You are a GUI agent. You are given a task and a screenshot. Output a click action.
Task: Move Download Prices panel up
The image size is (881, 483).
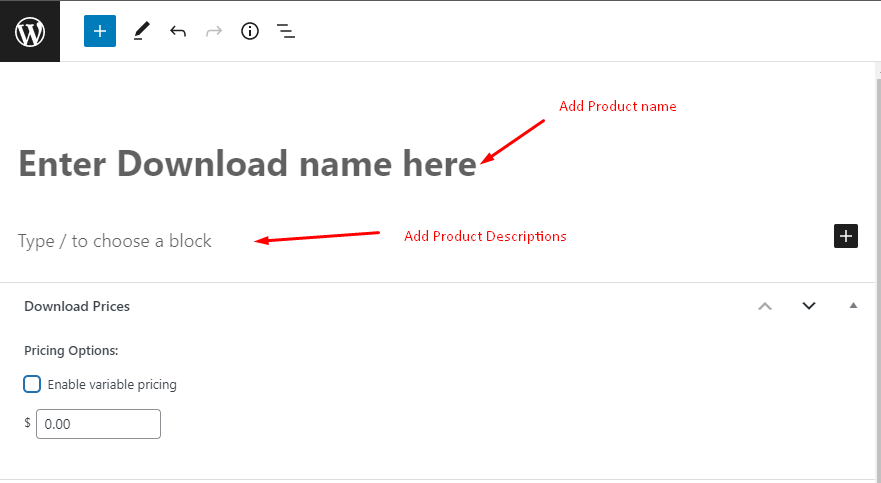(765, 306)
